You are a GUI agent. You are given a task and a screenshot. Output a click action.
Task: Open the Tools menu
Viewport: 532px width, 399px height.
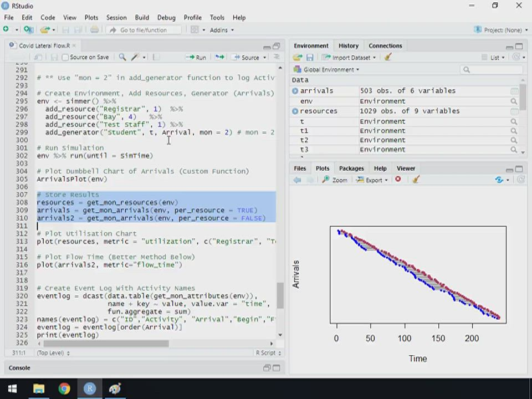pos(217,17)
